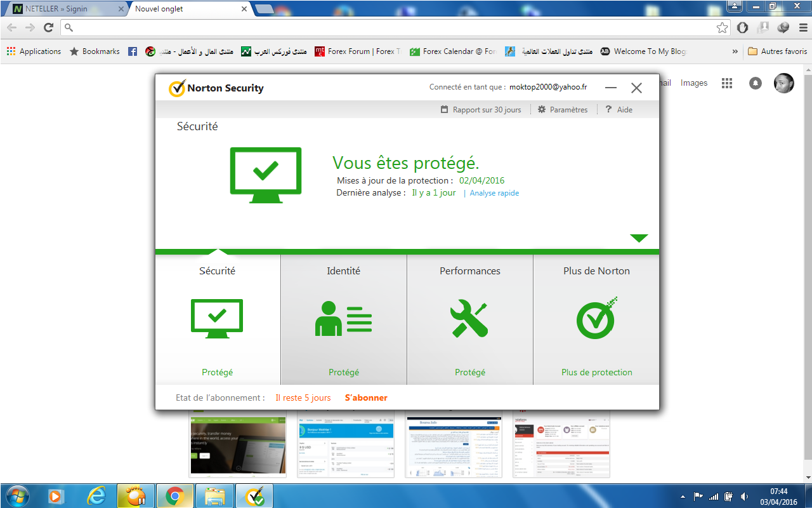The image size is (812, 508).
Task: Open the media player taskbar icon
Action: click(56, 496)
